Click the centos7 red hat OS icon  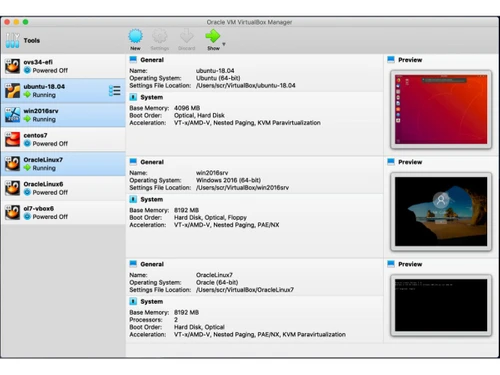(x=13, y=139)
